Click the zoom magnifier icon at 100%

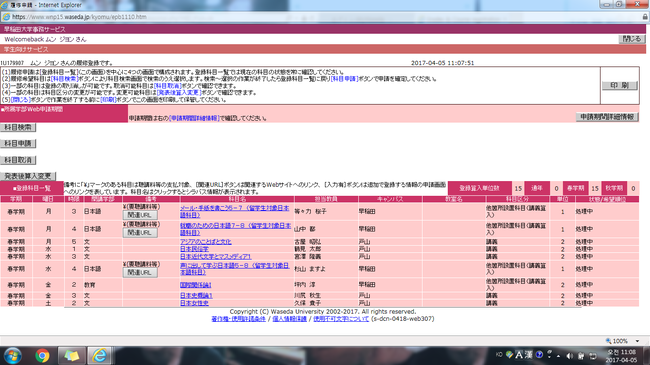click(608, 341)
